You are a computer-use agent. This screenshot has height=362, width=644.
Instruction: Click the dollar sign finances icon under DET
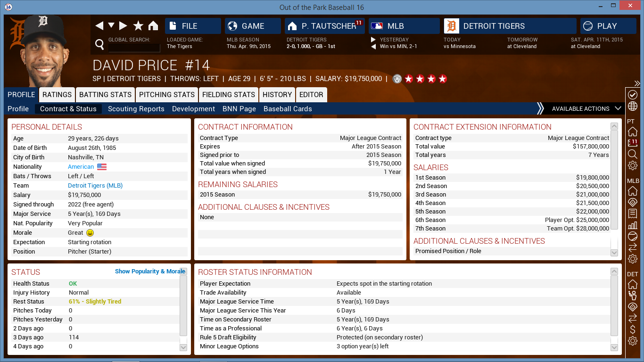click(x=633, y=329)
